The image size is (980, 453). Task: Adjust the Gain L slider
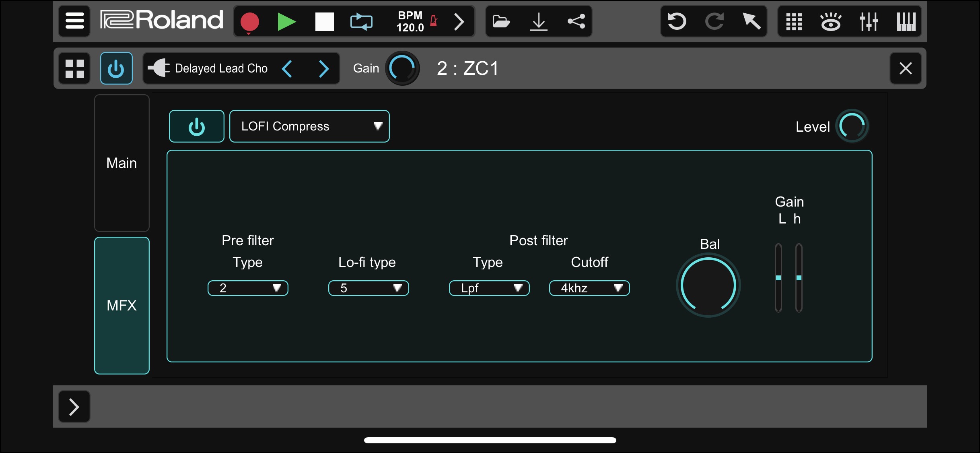[778, 278]
